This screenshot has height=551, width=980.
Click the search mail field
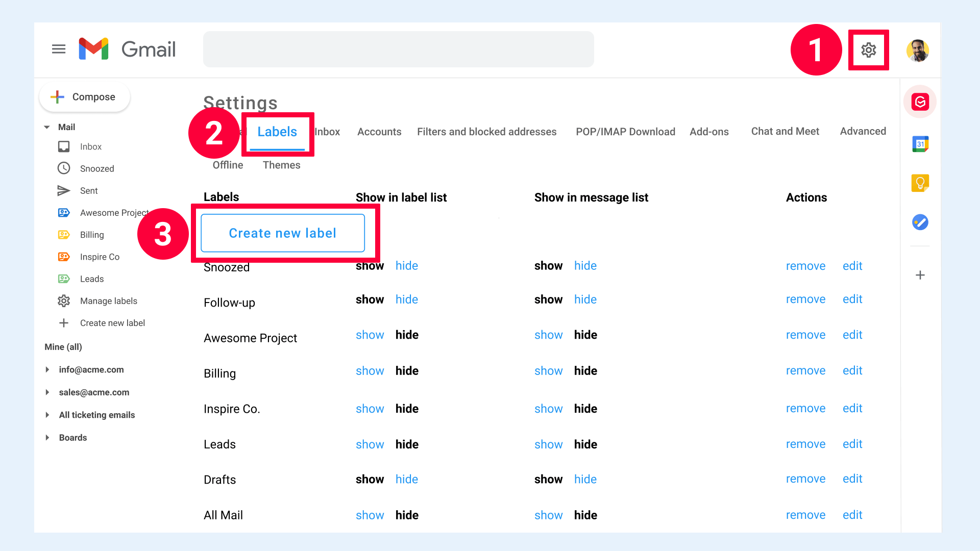point(398,49)
